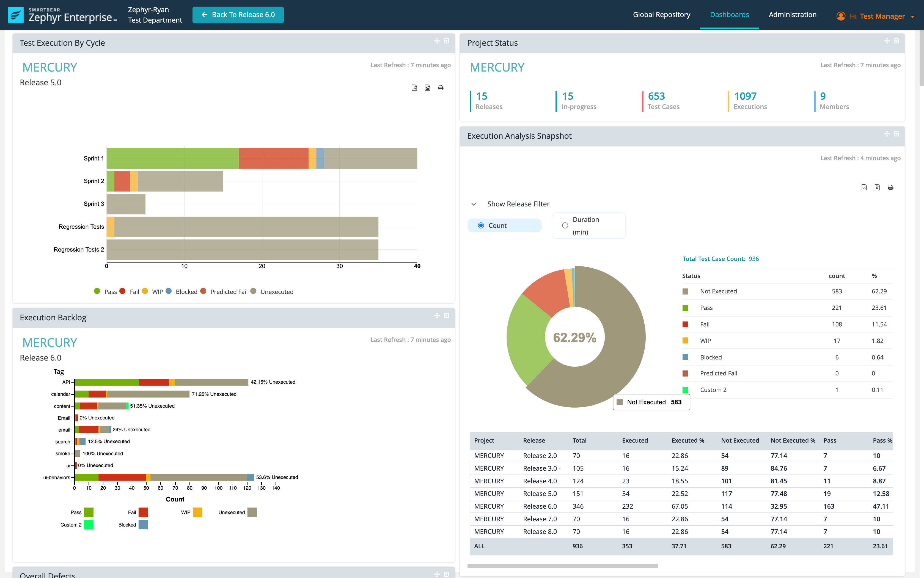Screen dimensions: 924x578
Task: Click Pass legend swatch in Execution Backlog
Action: (89, 512)
